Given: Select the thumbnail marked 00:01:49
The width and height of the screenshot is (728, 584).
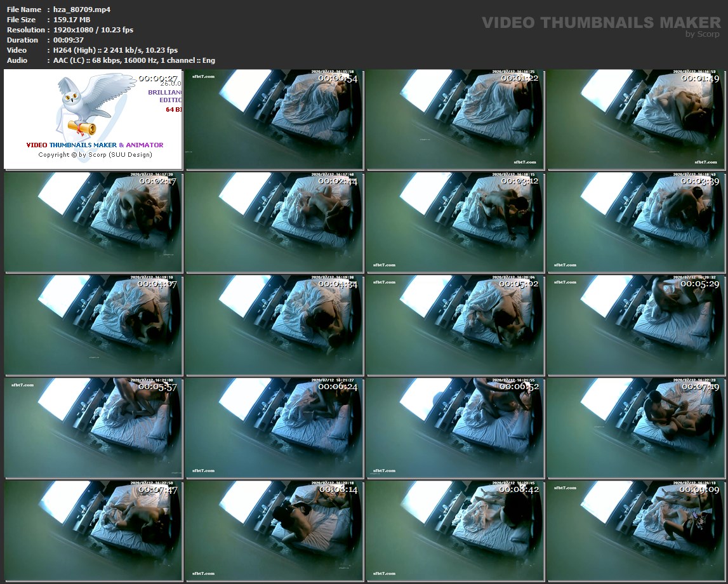Looking at the screenshot, I should coord(637,120).
